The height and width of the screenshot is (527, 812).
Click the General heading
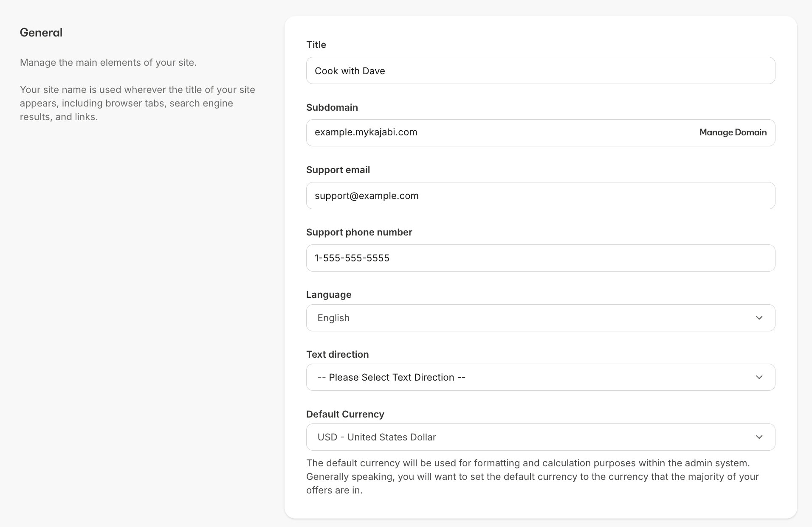tap(41, 32)
